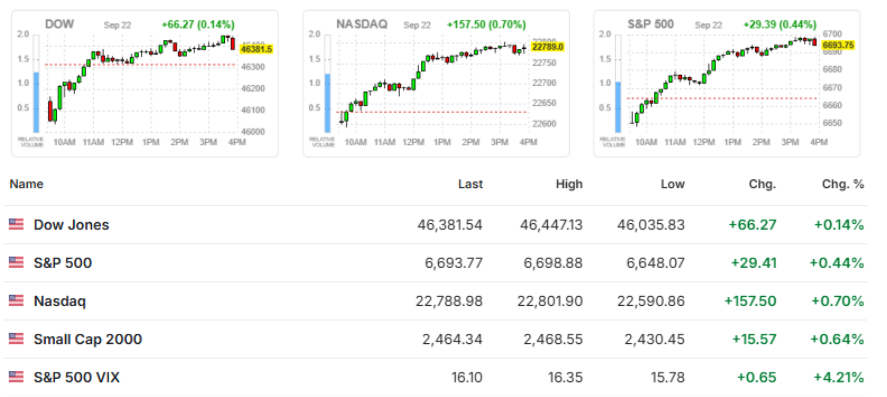This screenshot has width=887, height=397.
Task: Open the Small Cap 2000 index link
Action: 88,339
